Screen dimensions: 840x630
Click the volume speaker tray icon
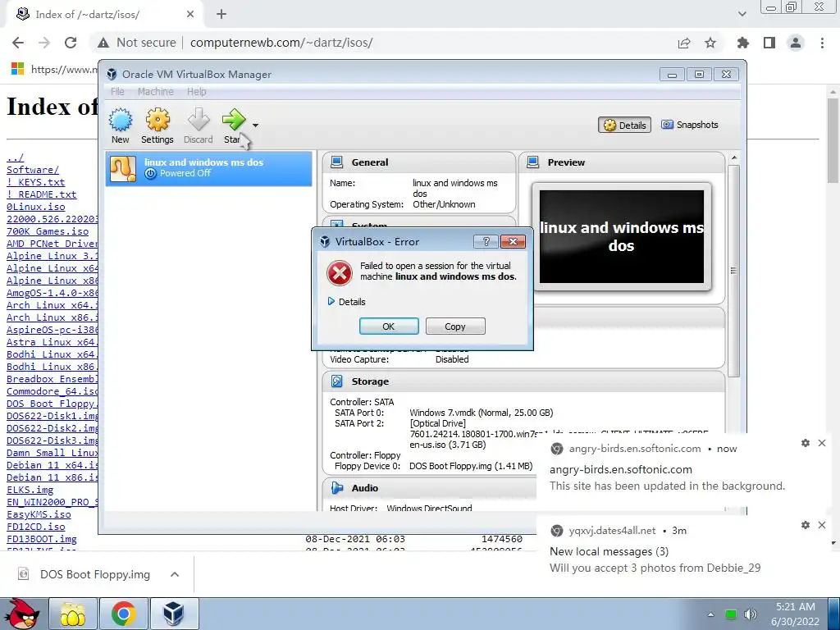tap(751, 614)
